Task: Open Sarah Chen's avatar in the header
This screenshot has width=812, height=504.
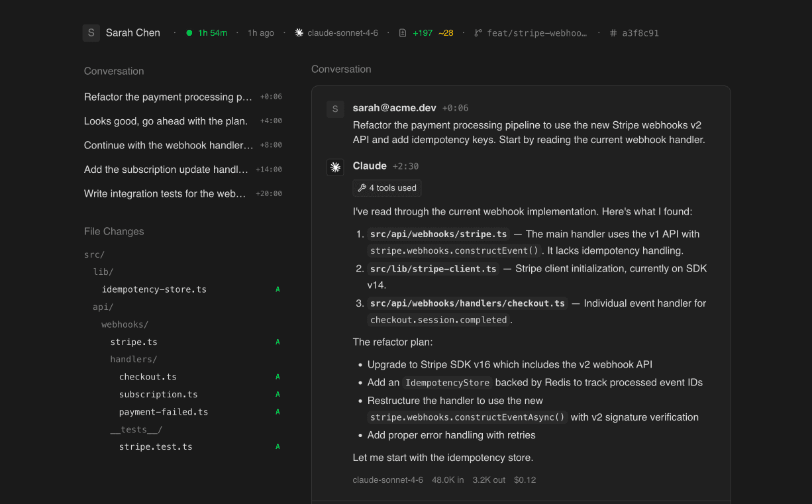Action: (x=91, y=32)
